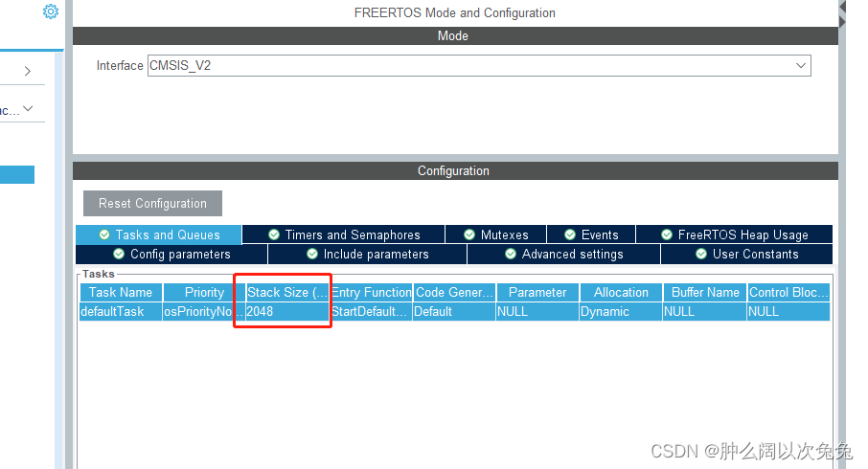This screenshot has height=469, width=868.
Task: Open the Include parameters tab
Action: (x=368, y=254)
